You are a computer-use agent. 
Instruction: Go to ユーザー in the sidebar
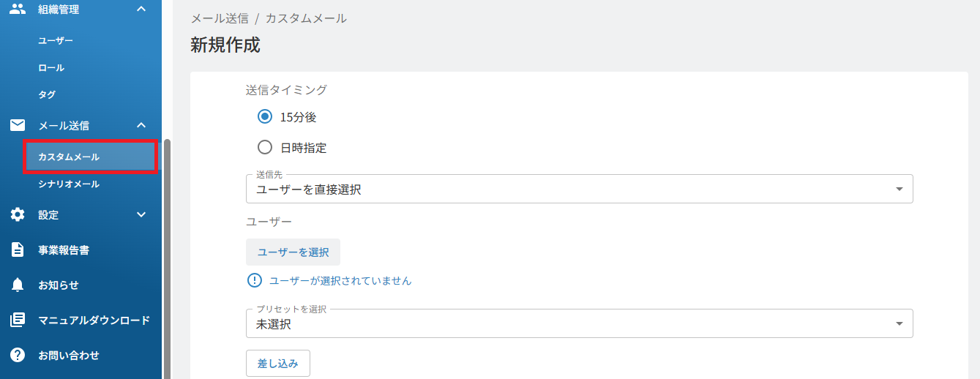(x=56, y=40)
